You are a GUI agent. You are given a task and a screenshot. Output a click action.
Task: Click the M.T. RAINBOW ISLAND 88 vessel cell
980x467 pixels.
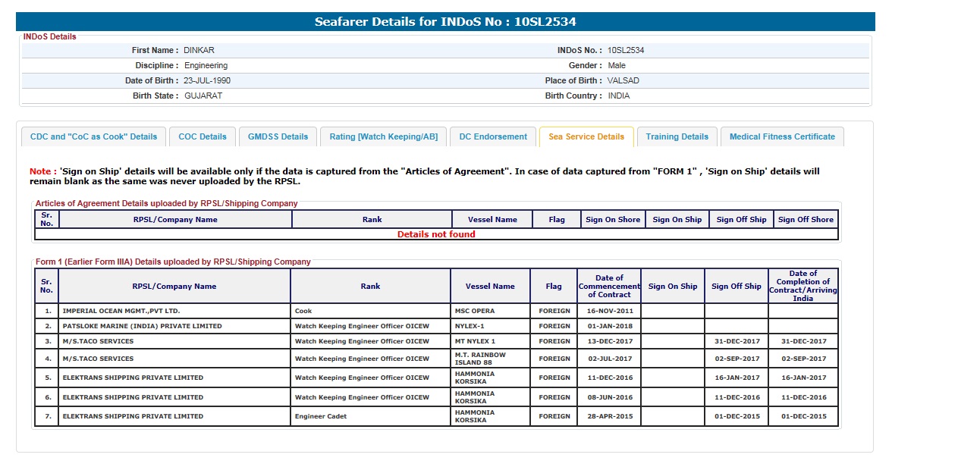click(x=480, y=359)
